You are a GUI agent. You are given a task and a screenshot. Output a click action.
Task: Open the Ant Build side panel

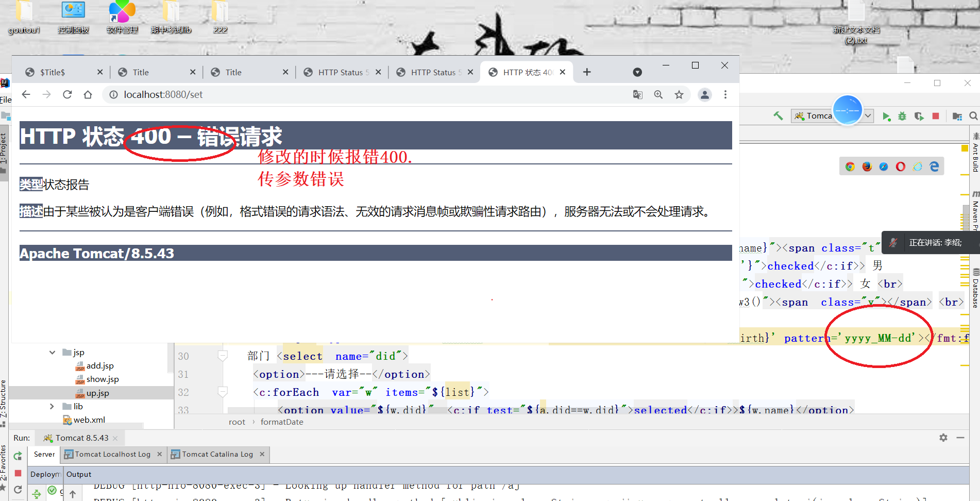coord(975,153)
